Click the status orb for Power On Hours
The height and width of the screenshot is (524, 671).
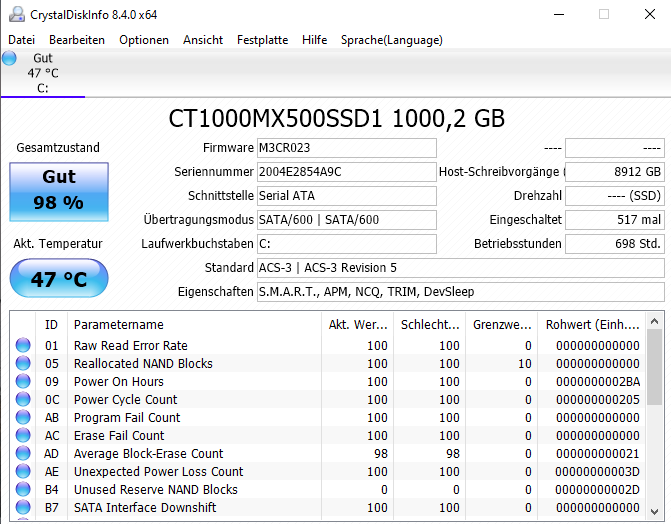[x=23, y=381]
